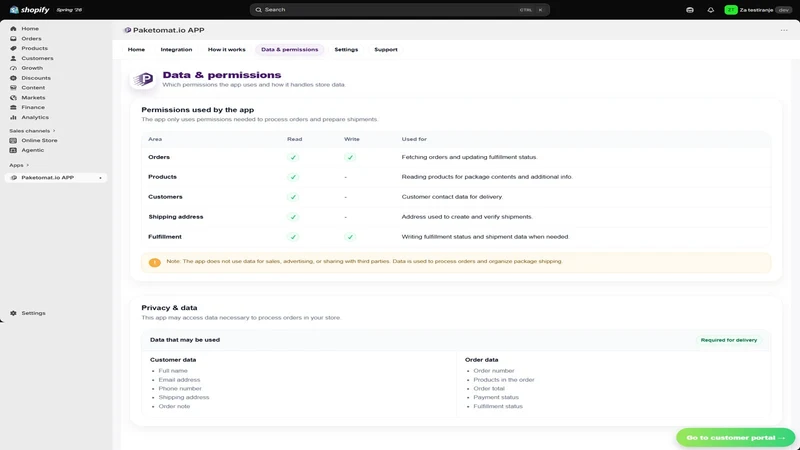Click the Orders row label

[159, 157]
